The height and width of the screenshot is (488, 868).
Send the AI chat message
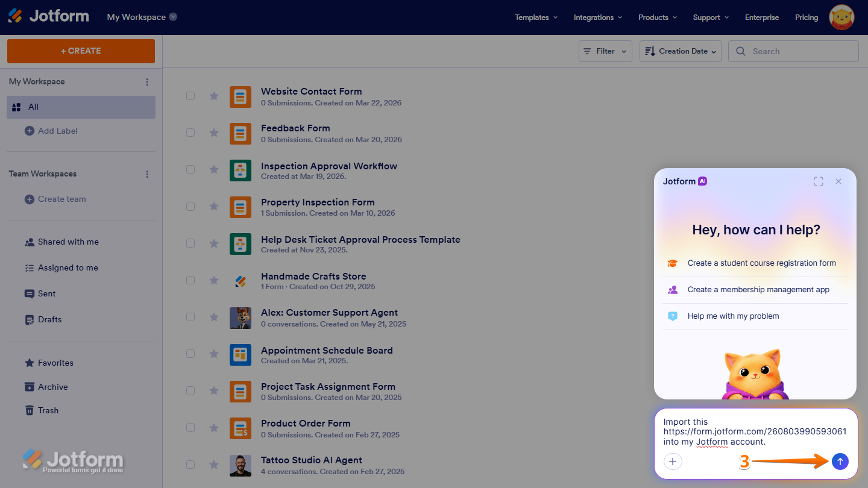pyautogui.click(x=840, y=461)
